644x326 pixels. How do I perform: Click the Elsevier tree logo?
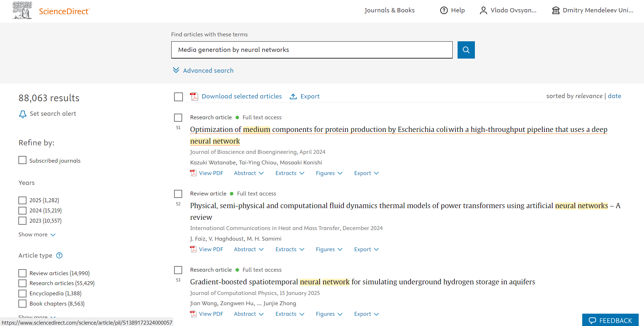coord(22,10)
